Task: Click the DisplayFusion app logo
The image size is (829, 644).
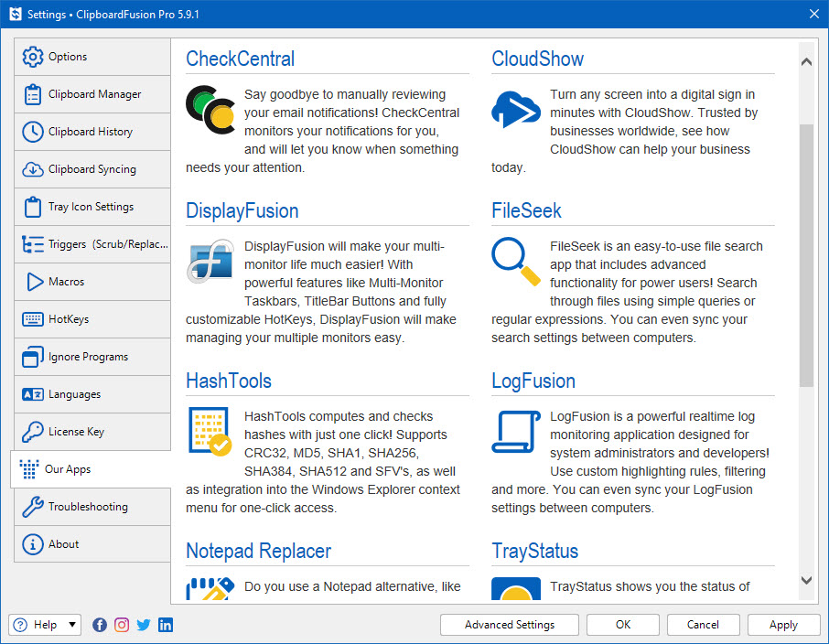Action: [210, 262]
